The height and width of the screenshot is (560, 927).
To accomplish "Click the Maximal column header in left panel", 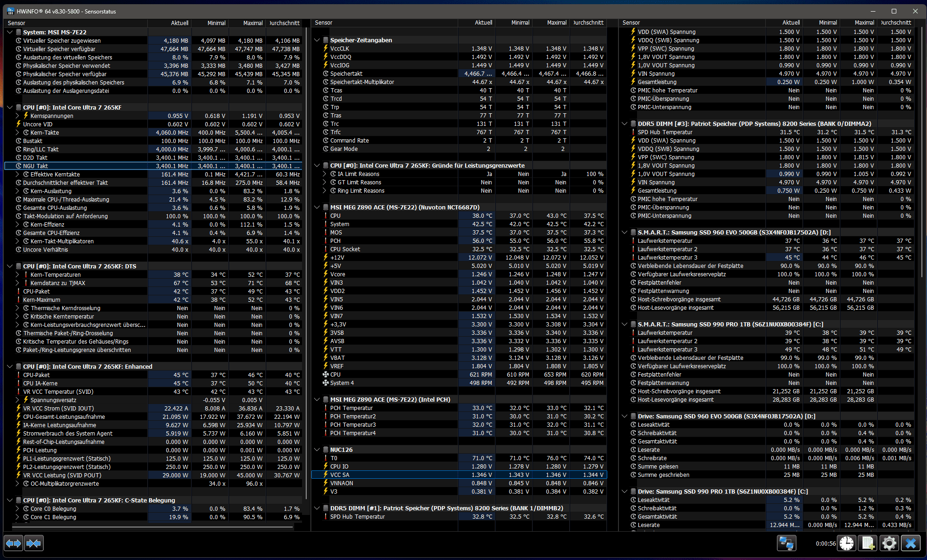I will [252, 23].
